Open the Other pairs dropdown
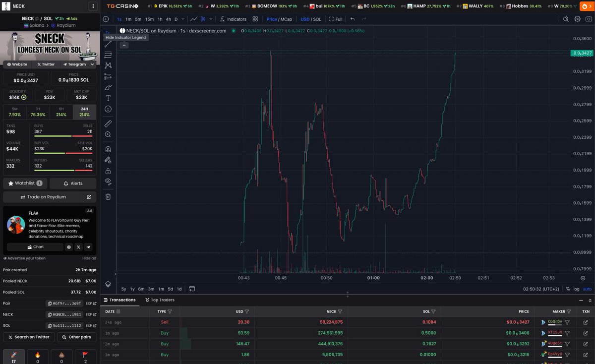Viewport: 595px width, 364px height. 77,337
